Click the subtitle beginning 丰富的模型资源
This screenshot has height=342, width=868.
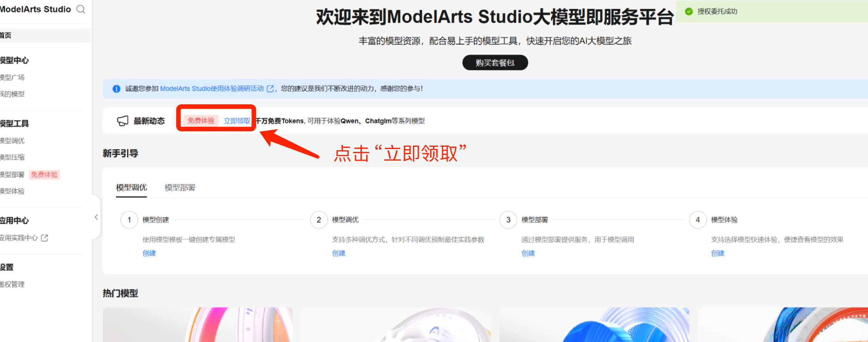(x=495, y=41)
